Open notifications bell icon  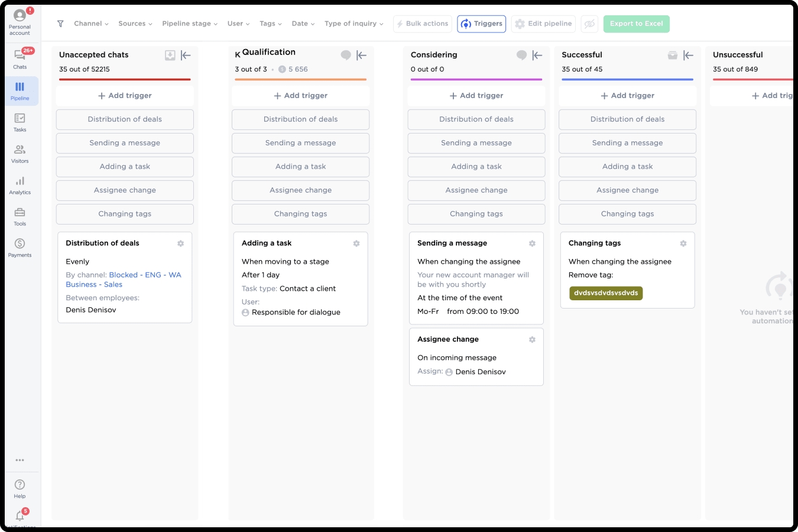coord(20,516)
